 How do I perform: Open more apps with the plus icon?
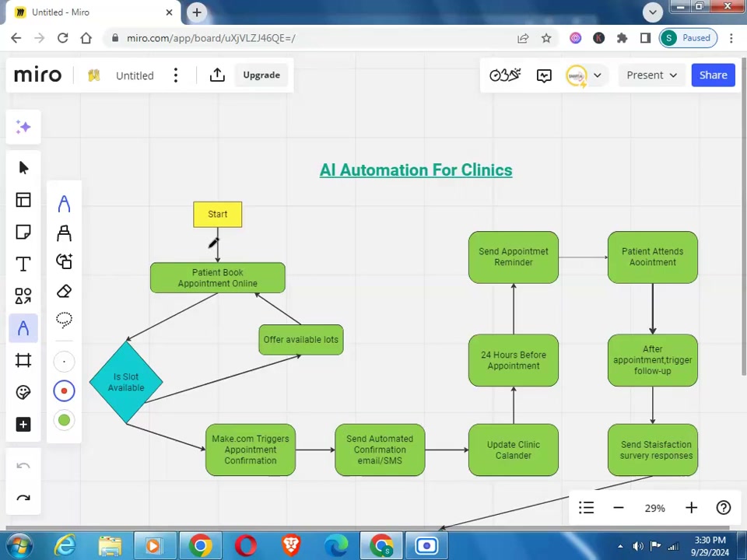coord(23,425)
